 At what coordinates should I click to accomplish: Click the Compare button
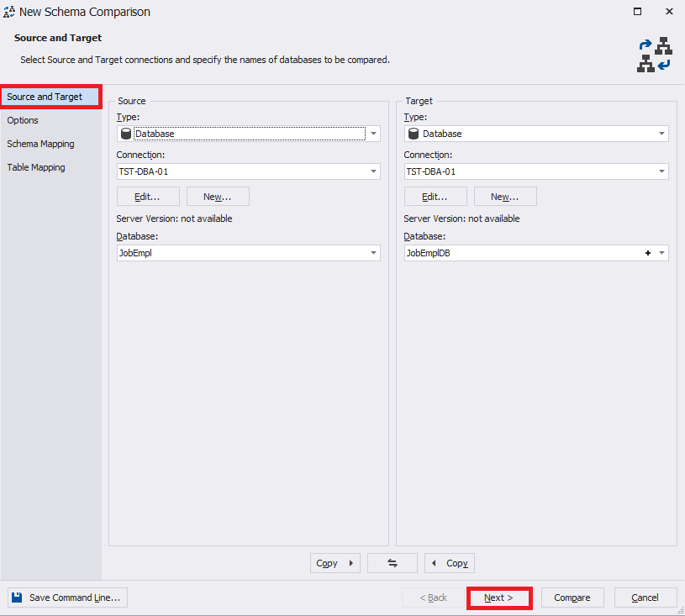click(x=572, y=598)
